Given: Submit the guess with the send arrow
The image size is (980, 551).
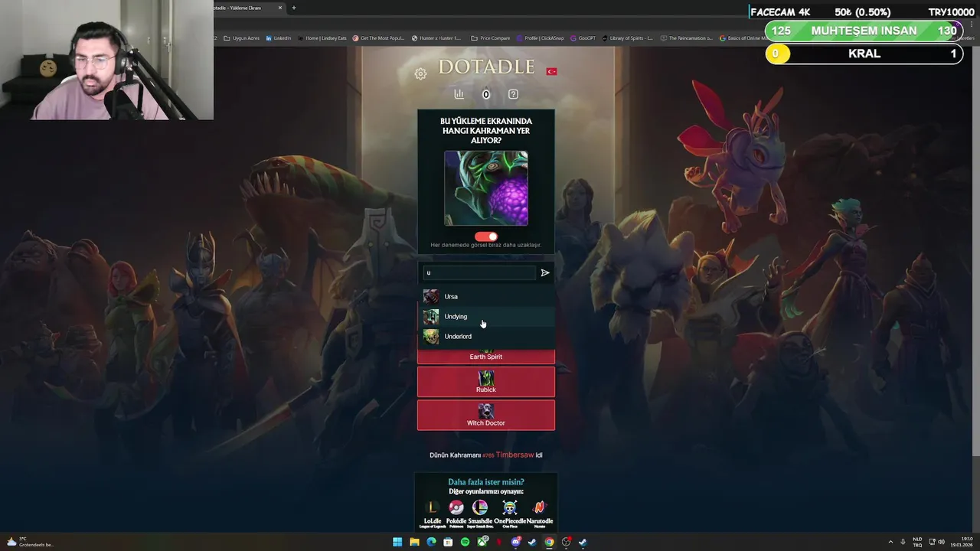Looking at the screenshot, I should [545, 272].
